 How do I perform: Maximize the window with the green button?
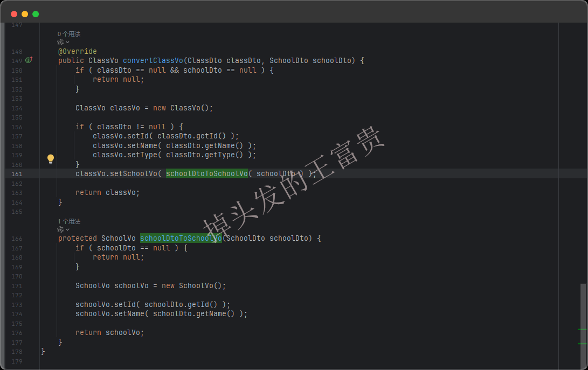36,14
